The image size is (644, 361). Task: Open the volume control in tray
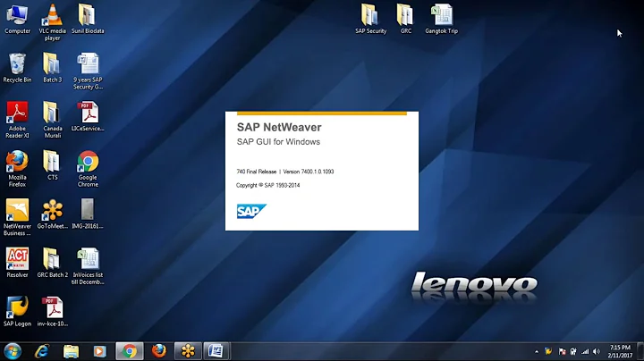597,351
